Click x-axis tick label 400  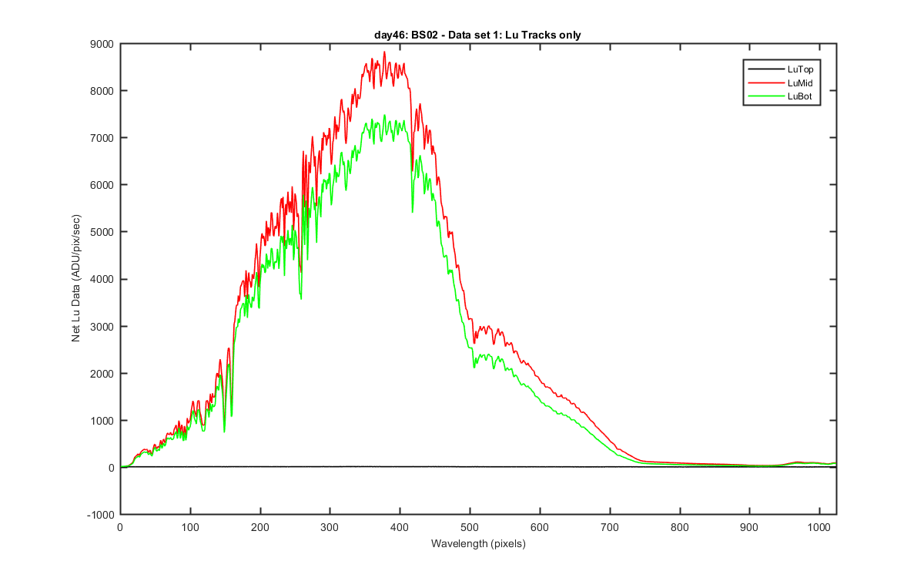tap(400, 526)
